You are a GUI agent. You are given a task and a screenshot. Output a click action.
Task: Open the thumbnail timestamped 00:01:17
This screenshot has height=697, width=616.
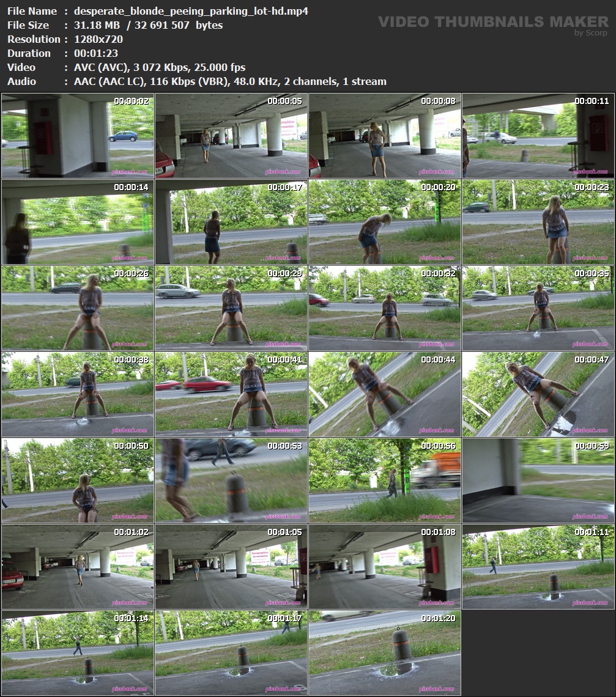231,653
